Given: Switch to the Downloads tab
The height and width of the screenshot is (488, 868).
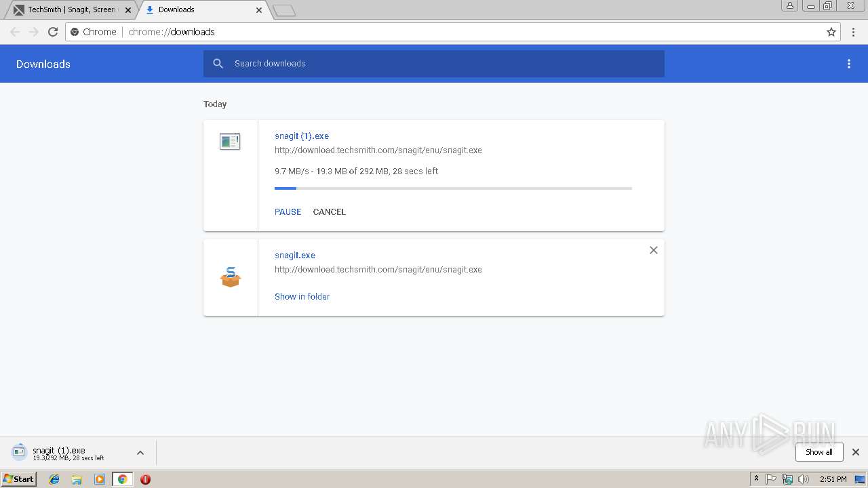Looking at the screenshot, I should [x=202, y=10].
